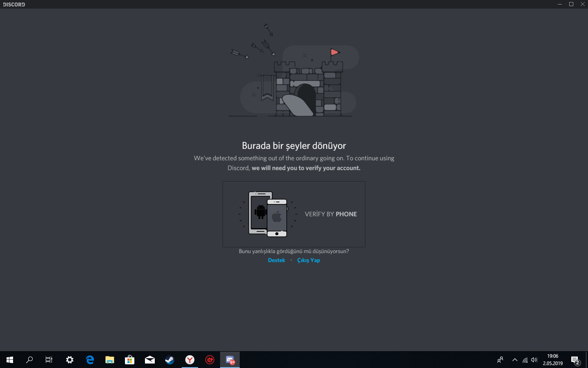
Task: Open the volume speaker control
Action: click(x=535, y=360)
